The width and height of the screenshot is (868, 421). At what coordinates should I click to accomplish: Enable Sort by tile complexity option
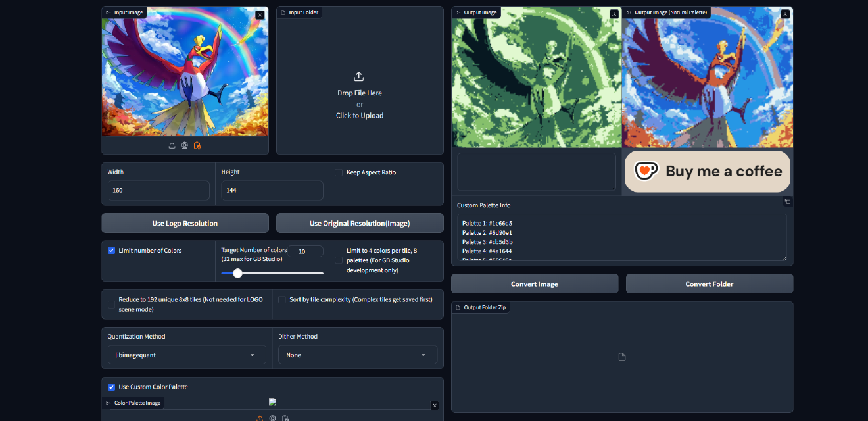tap(282, 299)
